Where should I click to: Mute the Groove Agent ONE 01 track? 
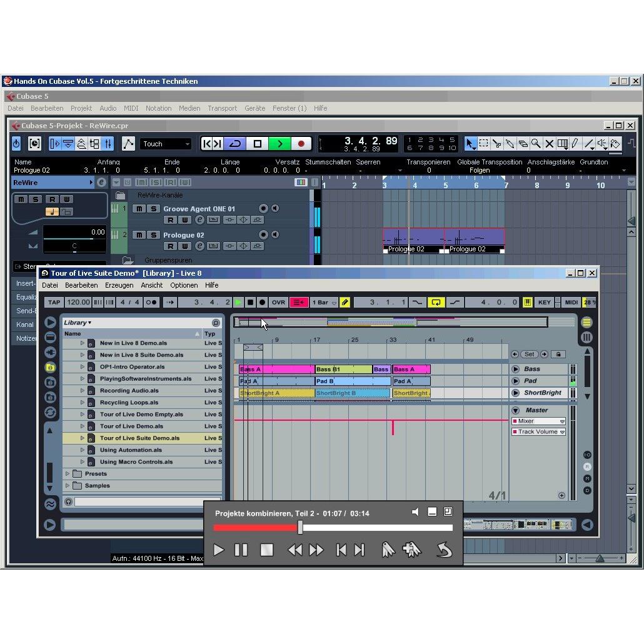coord(139,209)
